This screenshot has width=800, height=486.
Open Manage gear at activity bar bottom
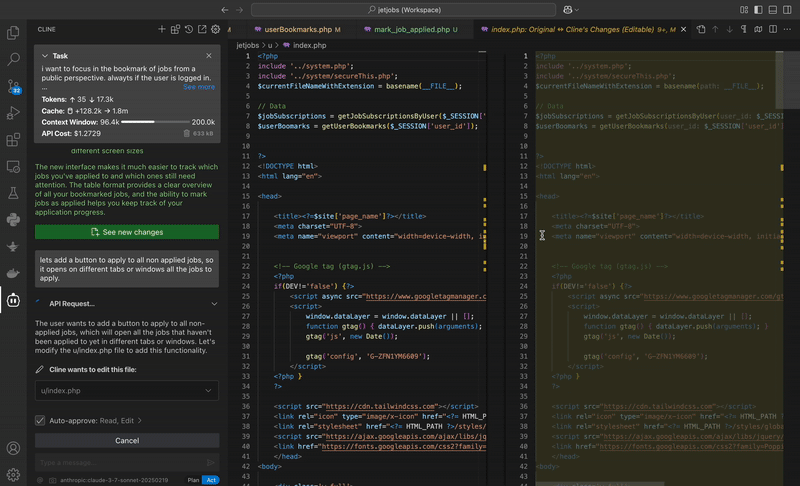tap(13, 475)
